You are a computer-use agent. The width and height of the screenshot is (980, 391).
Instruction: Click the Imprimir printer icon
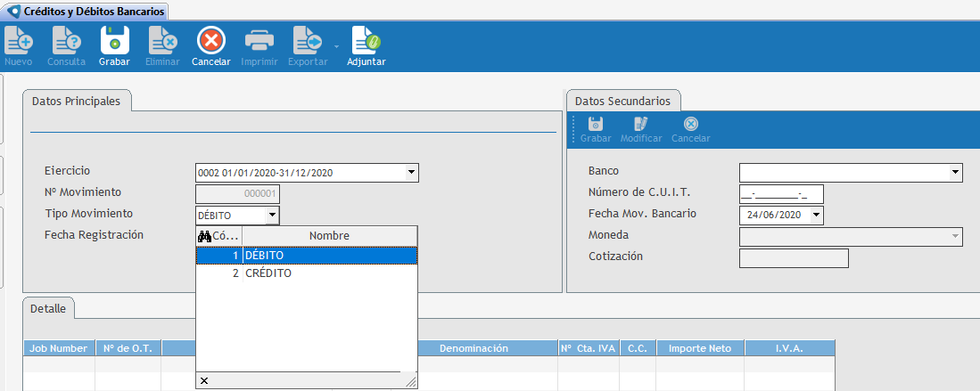(259, 41)
